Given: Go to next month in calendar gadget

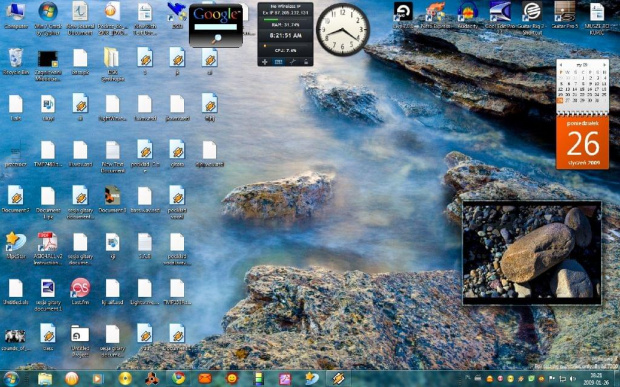Looking at the screenshot, I should click(x=605, y=65).
